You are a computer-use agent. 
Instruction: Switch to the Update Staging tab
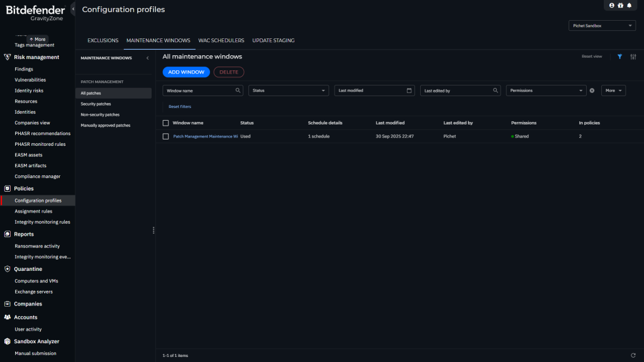click(x=273, y=40)
